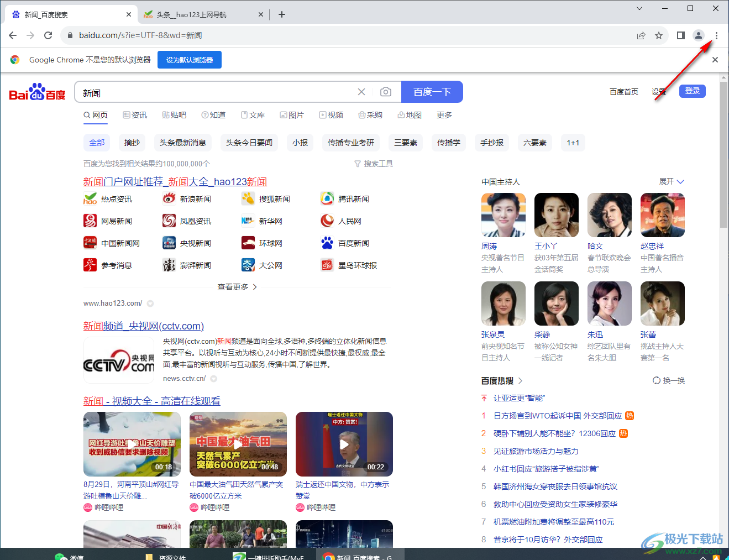Open the 百度首页 link
Viewport: 729px width, 560px height.
pyautogui.click(x=624, y=92)
